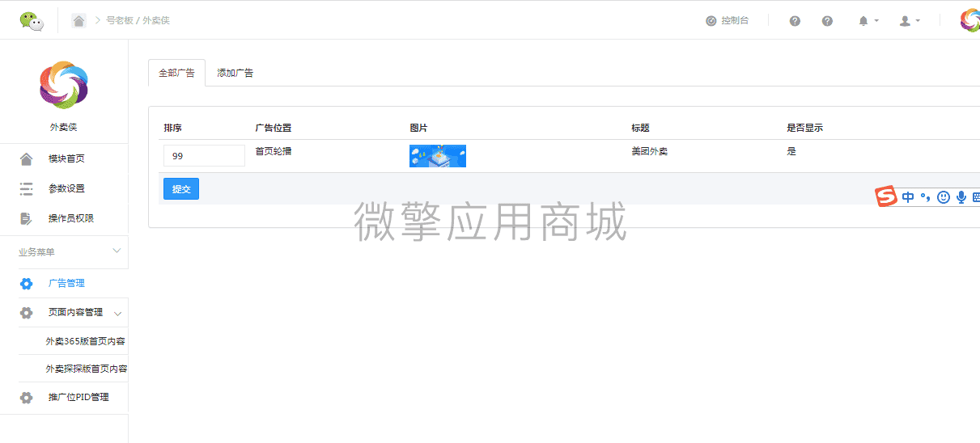Click the Sogou S logo on the IME bar
Viewport: 980px width, 443px height.
pyautogui.click(x=887, y=196)
